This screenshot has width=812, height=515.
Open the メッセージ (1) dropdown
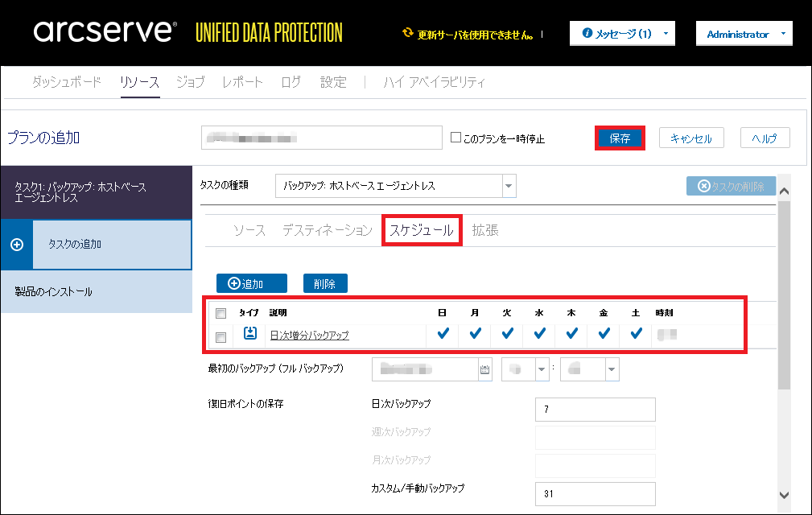622,34
